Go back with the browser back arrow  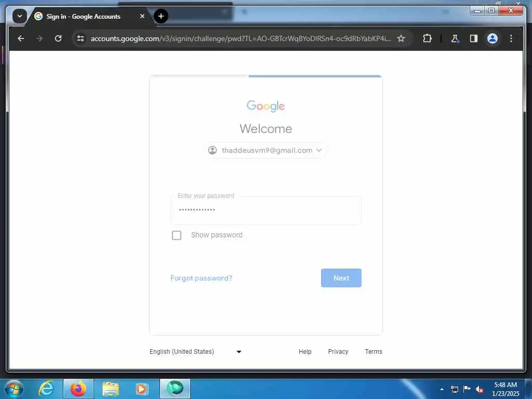click(x=21, y=38)
